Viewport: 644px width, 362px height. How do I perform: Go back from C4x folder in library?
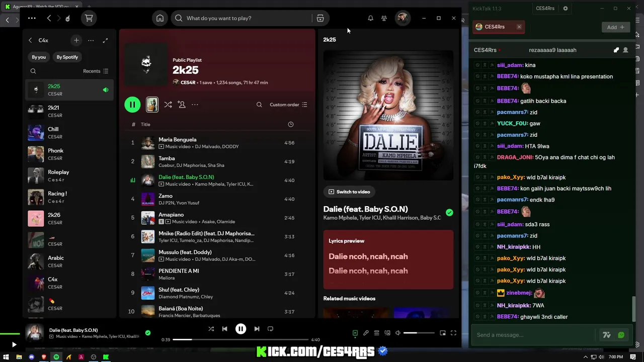tap(30, 40)
